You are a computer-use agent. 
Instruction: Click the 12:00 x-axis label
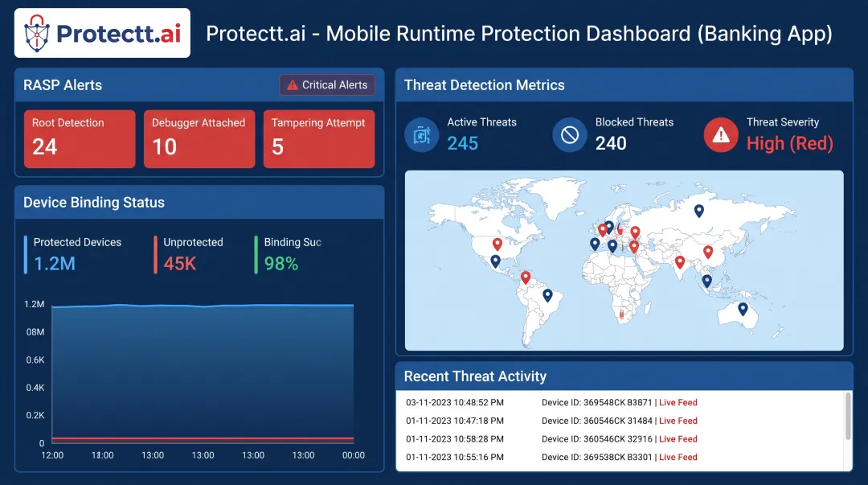point(52,455)
